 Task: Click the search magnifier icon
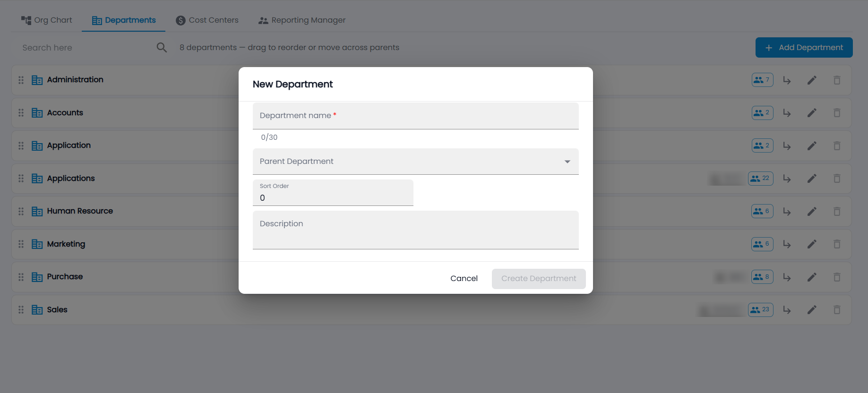[x=162, y=47]
